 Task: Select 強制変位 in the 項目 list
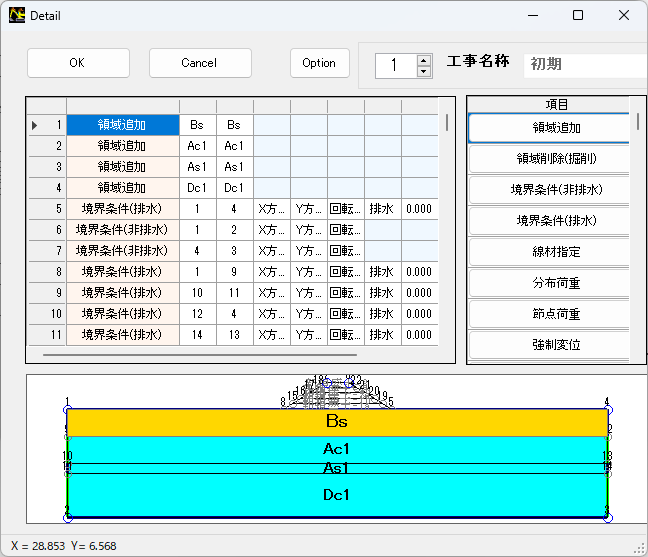click(x=549, y=345)
